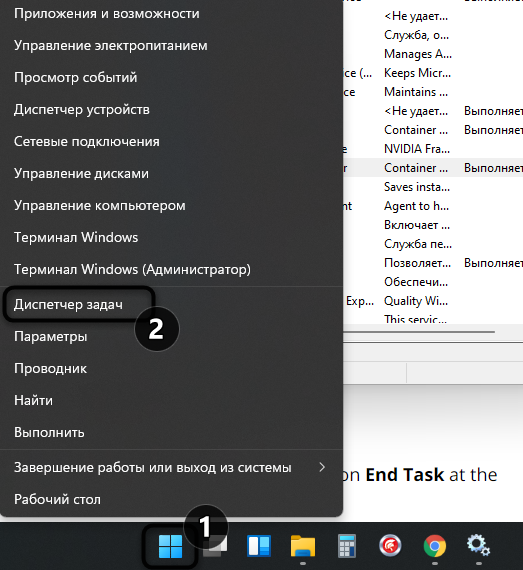Click the horizontal scrollbar under services list

click(419, 332)
